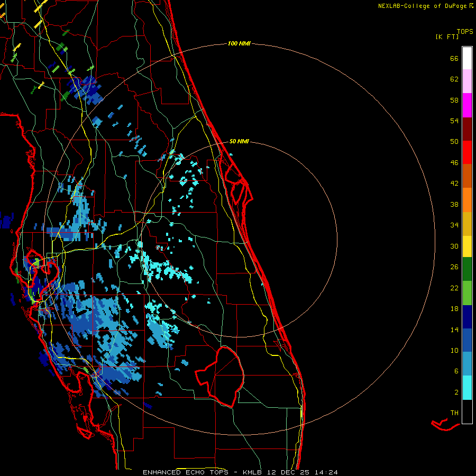This screenshot has height=476, width=476.
Task: Click the legend value 26
Action: pos(454,267)
